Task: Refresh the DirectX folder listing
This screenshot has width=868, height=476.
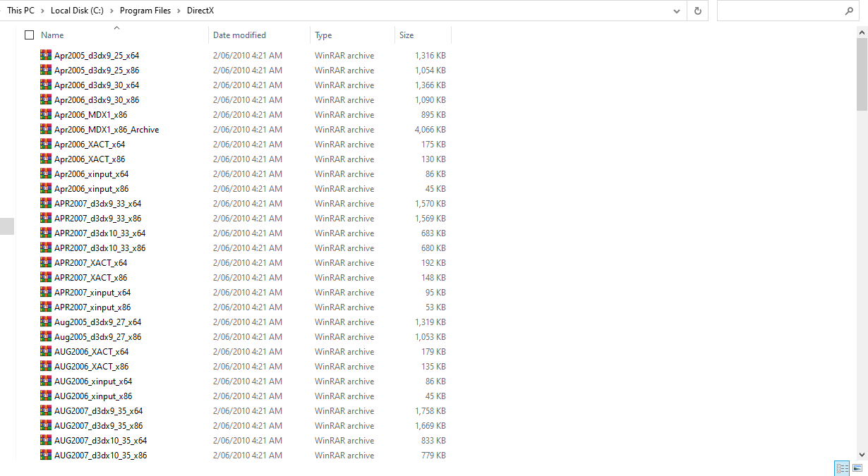Action: click(x=698, y=11)
